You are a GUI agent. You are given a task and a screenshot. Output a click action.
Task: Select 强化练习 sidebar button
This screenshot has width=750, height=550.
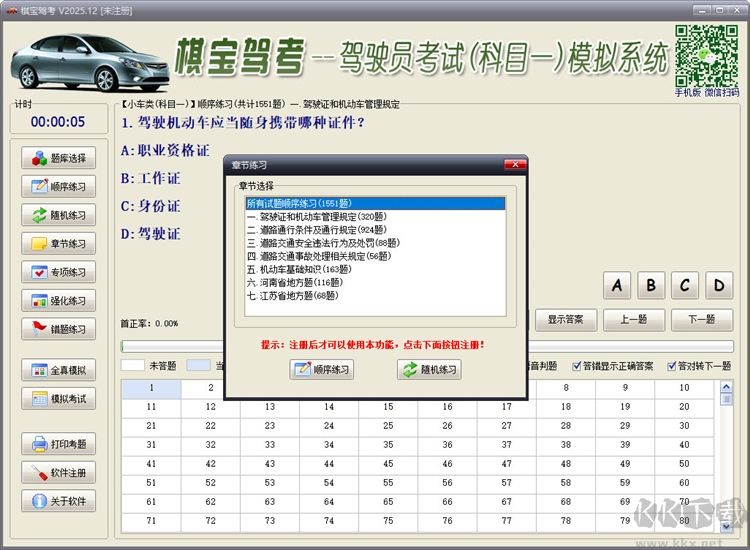58,300
